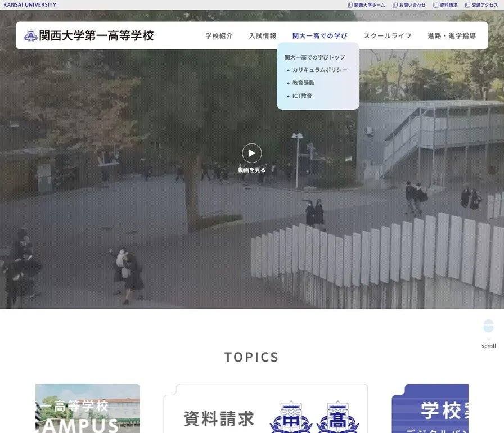Open the 資料請求 link in top bar
Image resolution: width=504 pixels, height=433 pixels.
tap(448, 5)
